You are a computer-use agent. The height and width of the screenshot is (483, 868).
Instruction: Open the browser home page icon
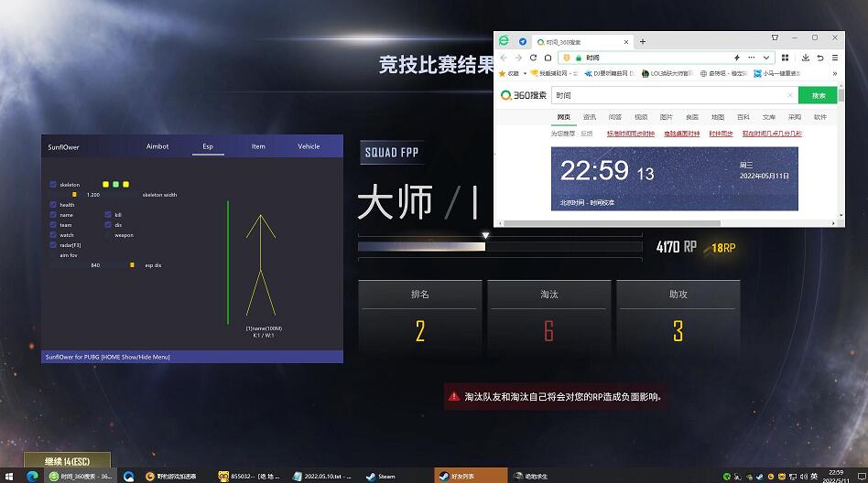(x=548, y=58)
